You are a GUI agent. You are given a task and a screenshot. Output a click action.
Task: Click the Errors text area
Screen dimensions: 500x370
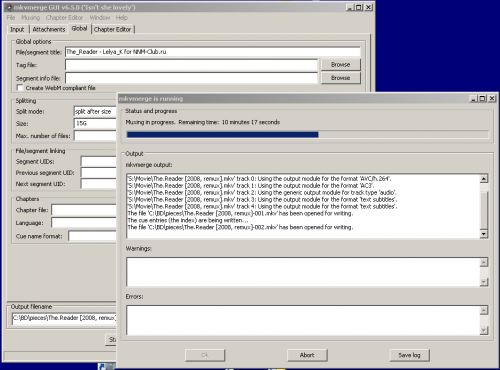303,320
